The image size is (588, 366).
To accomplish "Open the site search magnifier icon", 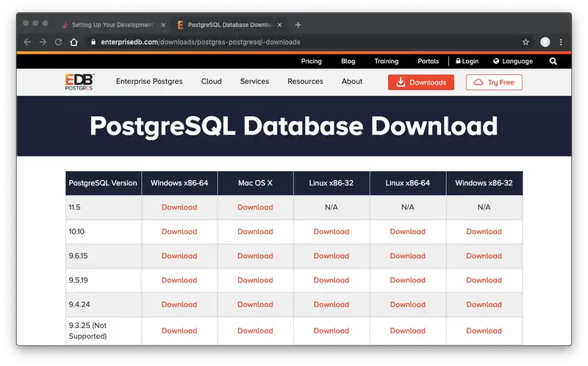I will tap(553, 62).
